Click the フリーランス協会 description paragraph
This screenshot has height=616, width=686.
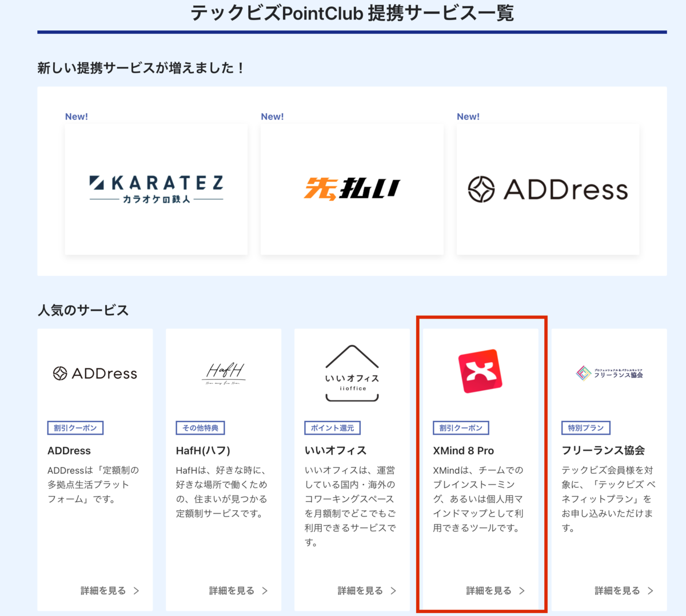tap(608, 499)
